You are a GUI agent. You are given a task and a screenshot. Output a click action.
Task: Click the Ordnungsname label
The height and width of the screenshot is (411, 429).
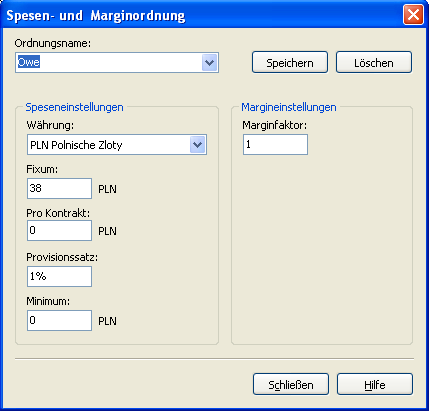pyautogui.click(x=53, y=43)
